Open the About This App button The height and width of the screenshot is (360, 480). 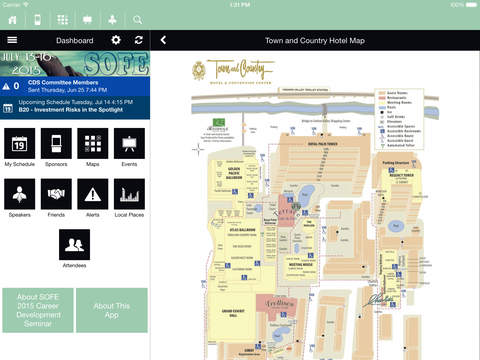point(112,310)
